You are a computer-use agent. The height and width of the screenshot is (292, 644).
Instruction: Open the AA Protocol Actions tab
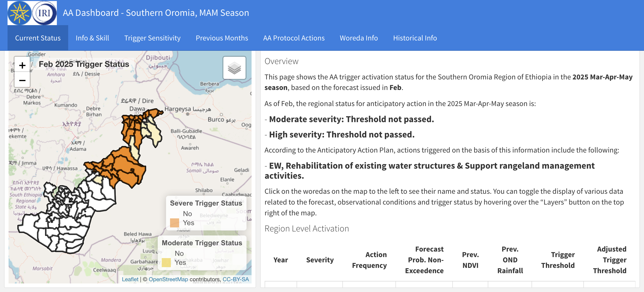[x=294, y=38]
